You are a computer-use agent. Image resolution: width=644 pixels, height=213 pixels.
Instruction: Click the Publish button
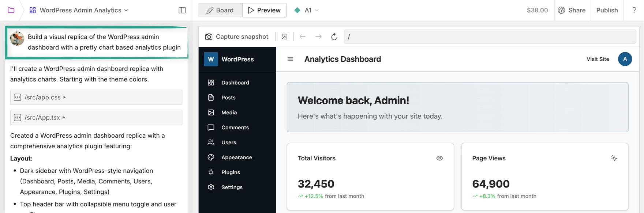[607, 10]
